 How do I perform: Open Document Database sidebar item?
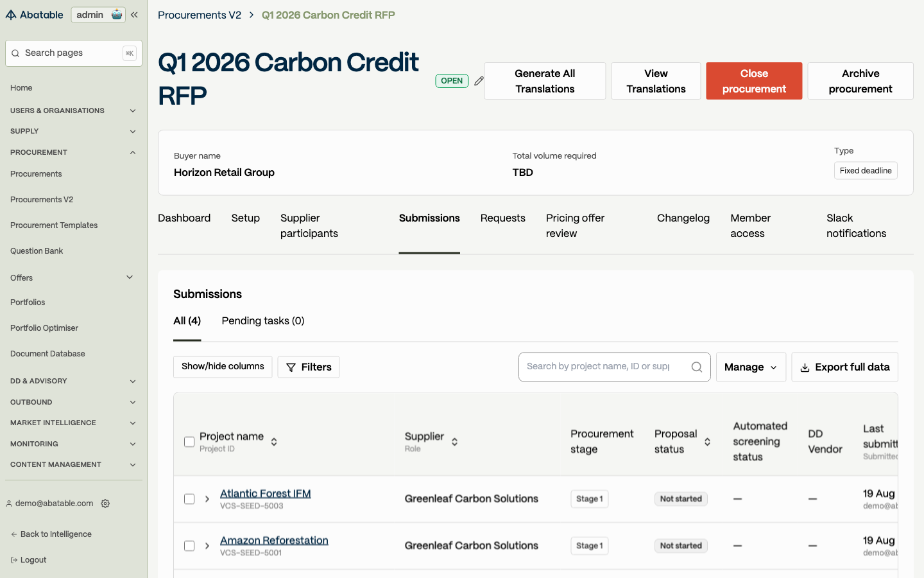point(47,354)
